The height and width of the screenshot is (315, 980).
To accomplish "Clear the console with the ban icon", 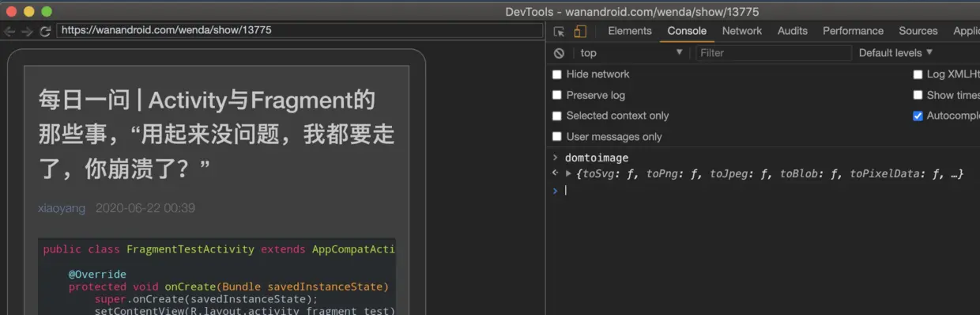I will (559, 53).
